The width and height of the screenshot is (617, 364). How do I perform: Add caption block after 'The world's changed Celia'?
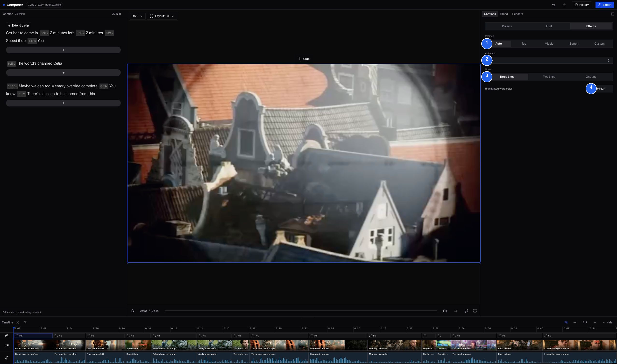pyautogui.click(x=63, y=73)
